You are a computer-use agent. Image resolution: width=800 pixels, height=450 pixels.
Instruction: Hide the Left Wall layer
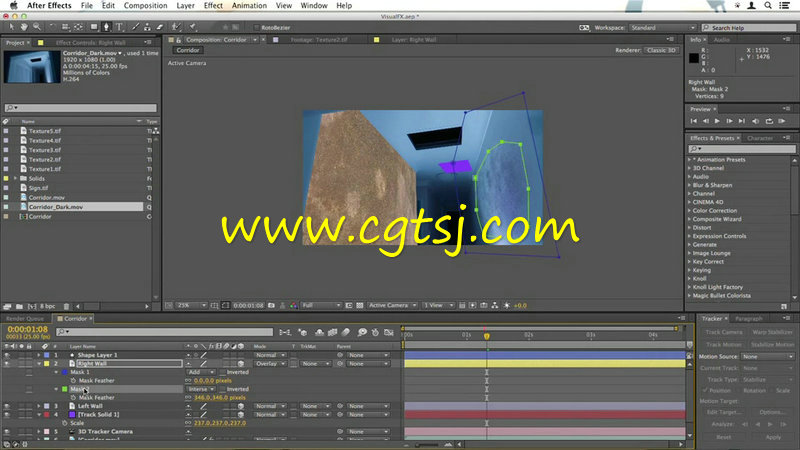(x=7, y=406)
